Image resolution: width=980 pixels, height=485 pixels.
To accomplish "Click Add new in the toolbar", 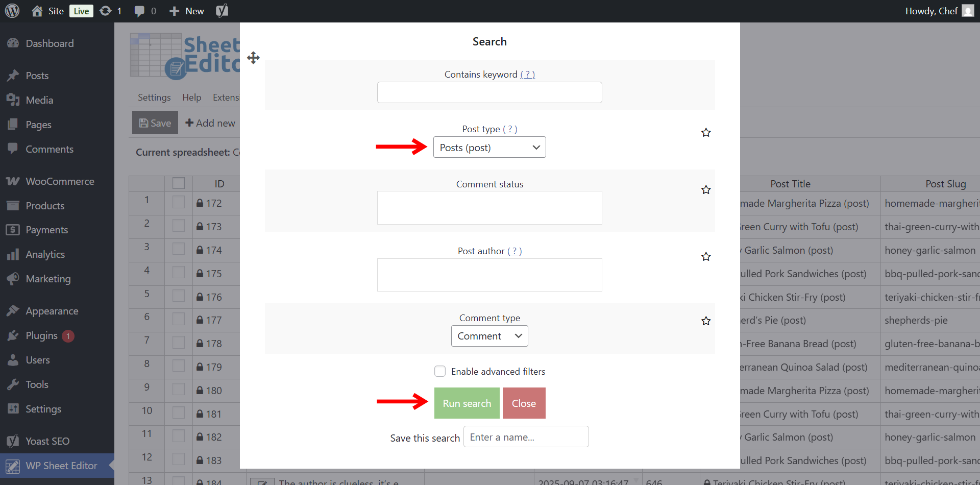I will tap(210, 123).
